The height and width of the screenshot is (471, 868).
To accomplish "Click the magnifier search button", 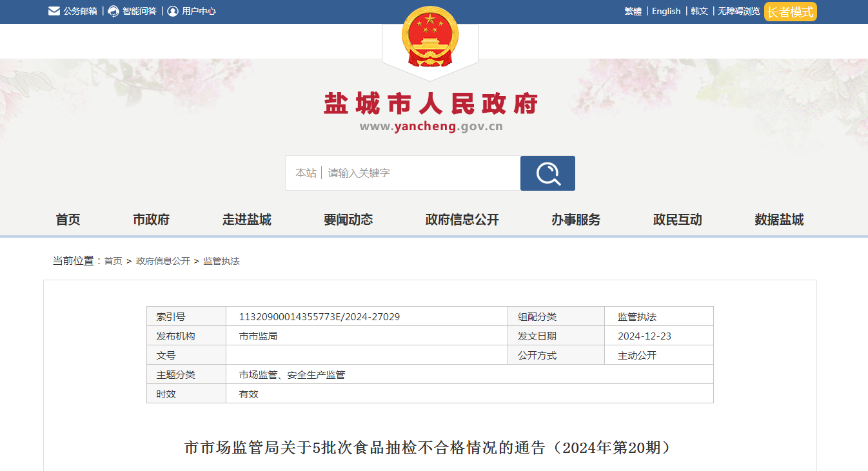I will (547, 173).
